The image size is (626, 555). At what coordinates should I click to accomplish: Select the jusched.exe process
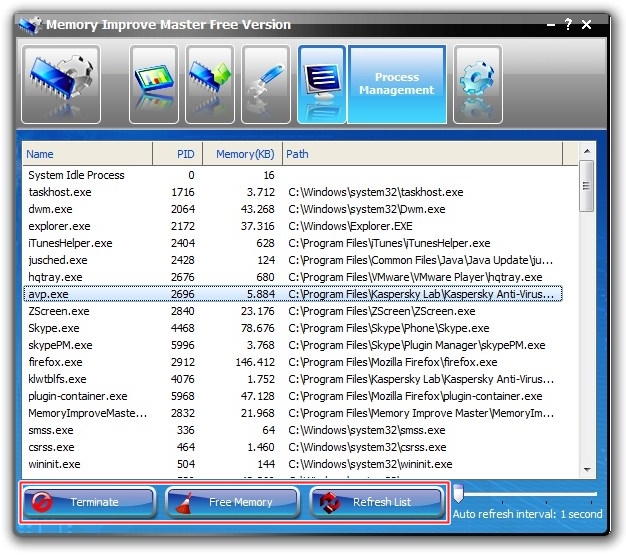click(293, 260)
